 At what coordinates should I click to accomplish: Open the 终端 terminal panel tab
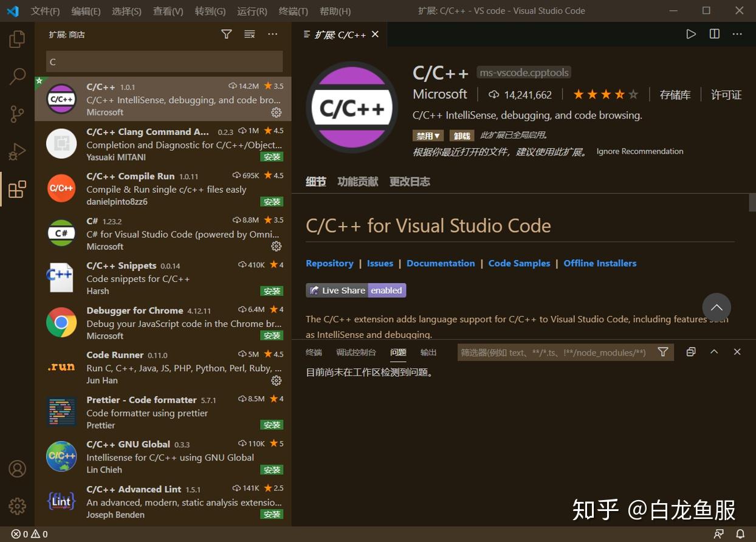click(314, 352)
